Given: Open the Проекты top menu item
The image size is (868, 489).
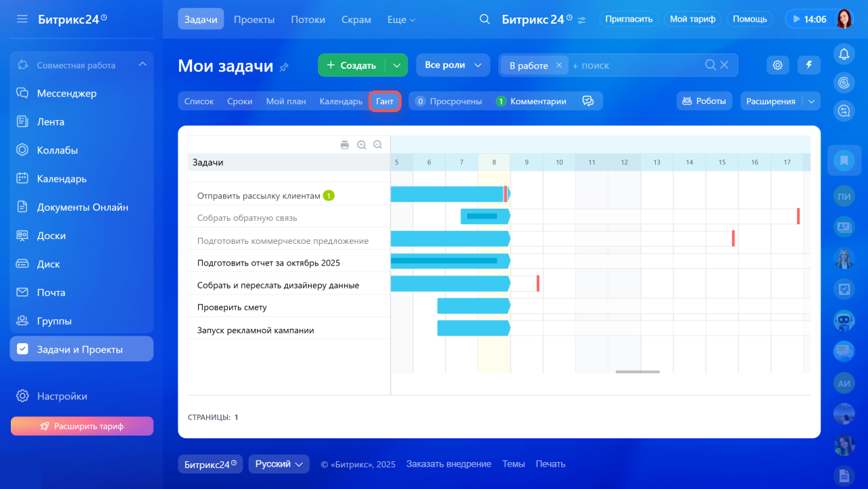Looking at the screenshot, I should pyautogui.click(x=254, y=20).
